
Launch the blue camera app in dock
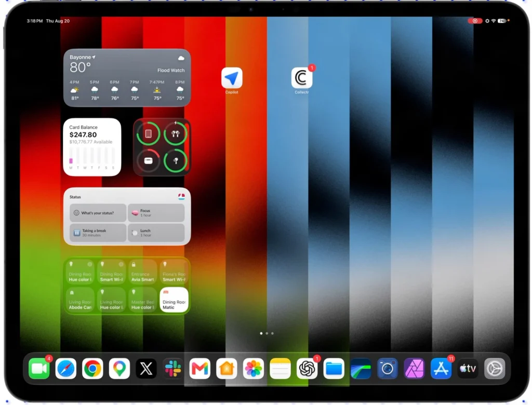coord(388,368)
